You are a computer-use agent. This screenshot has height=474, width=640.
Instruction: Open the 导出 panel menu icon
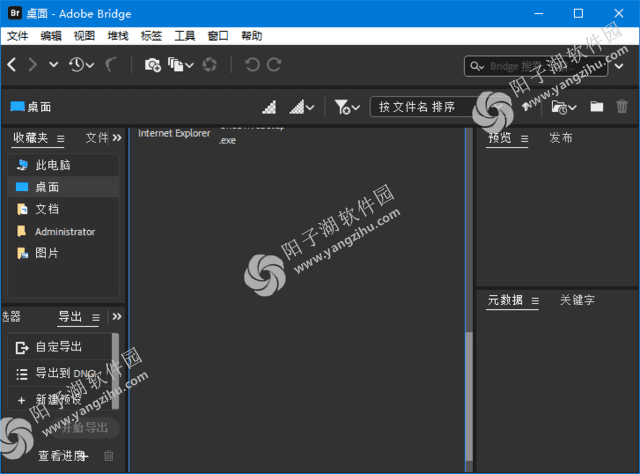(x=96, y=317)
